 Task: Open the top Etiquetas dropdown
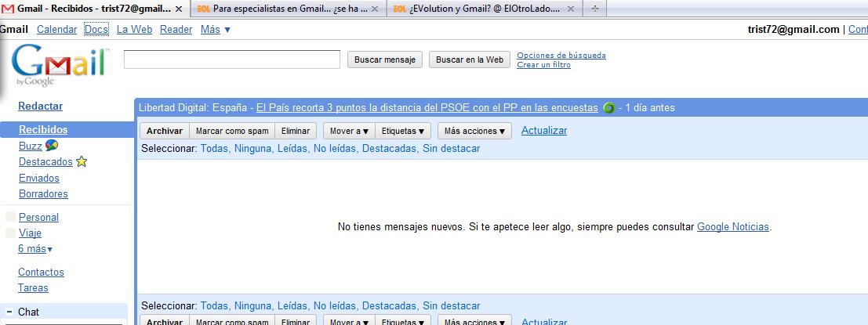[403, 131]
